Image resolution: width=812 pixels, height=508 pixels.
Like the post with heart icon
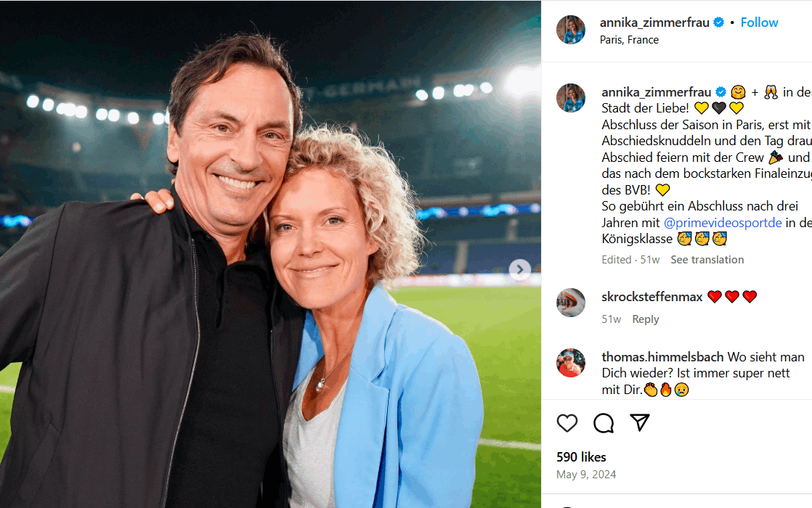pyautogui.click(x=567, y=423)
